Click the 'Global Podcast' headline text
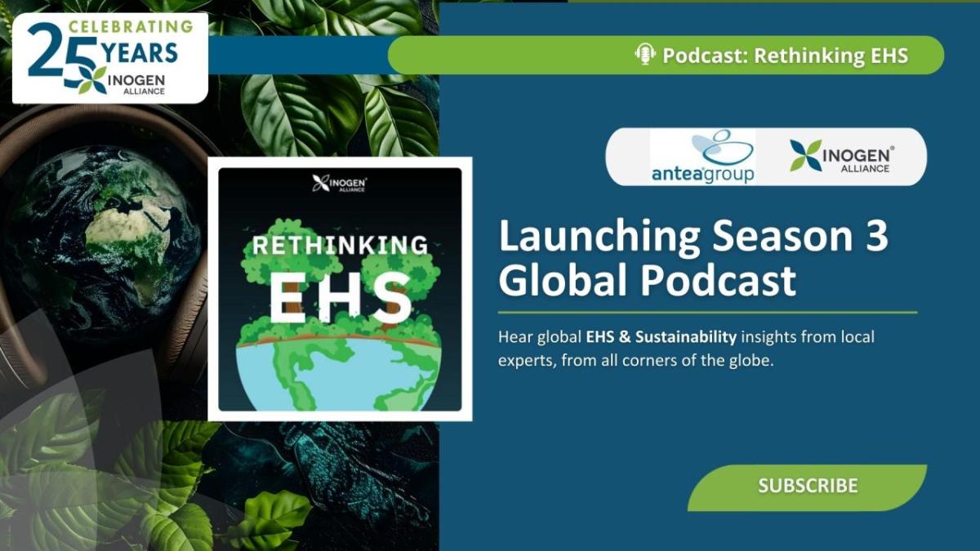This screenshot has width=980, height=551. tap(647, 282)
